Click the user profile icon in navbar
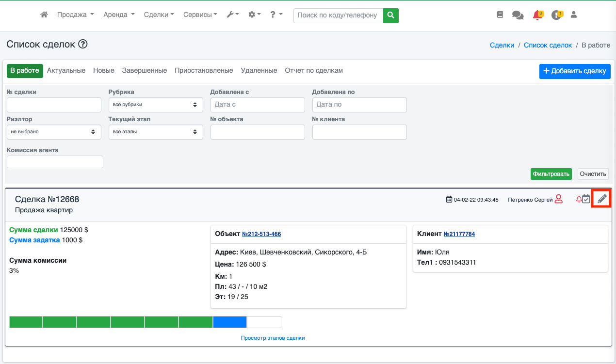Screen dimensions: 616x364 pos(574,15)
